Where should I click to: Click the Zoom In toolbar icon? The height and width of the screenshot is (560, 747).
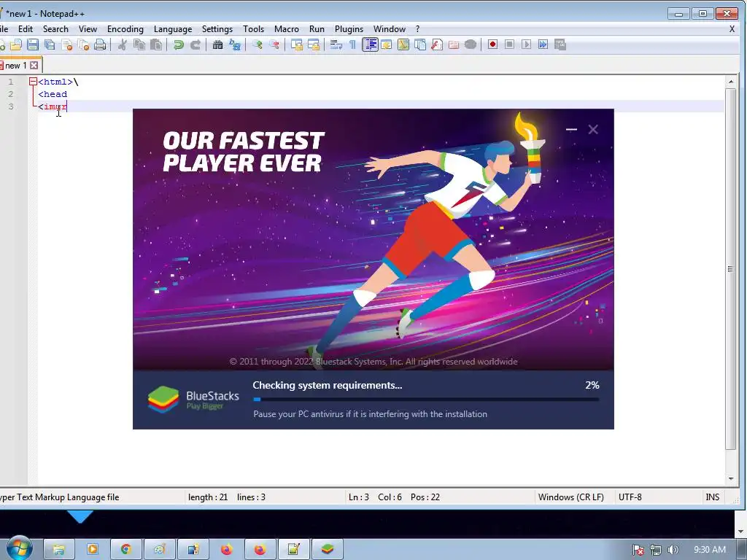tap(258, 44)
